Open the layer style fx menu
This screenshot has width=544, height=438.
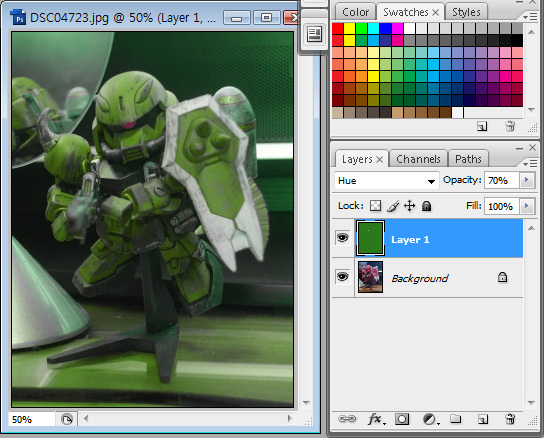pyautogui.click(x=376, y=419)
